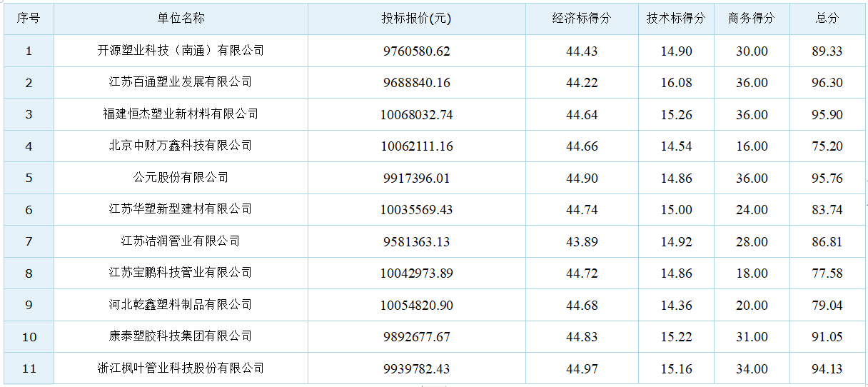Click economic score 44.66

582,146
